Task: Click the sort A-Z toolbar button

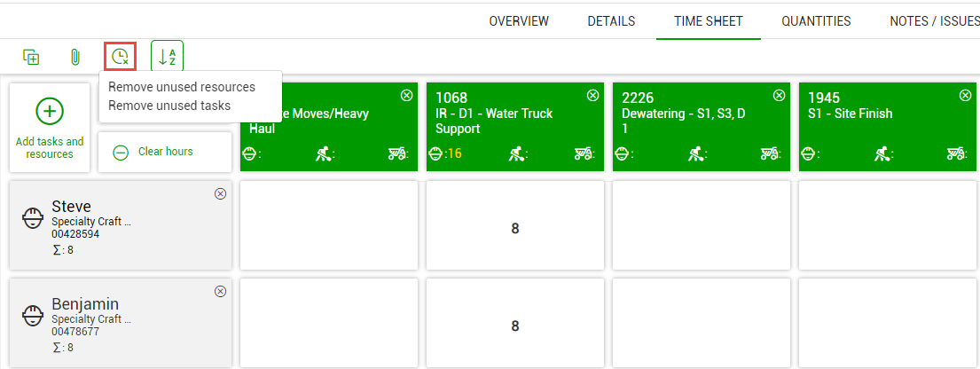Action: [167, 58]
